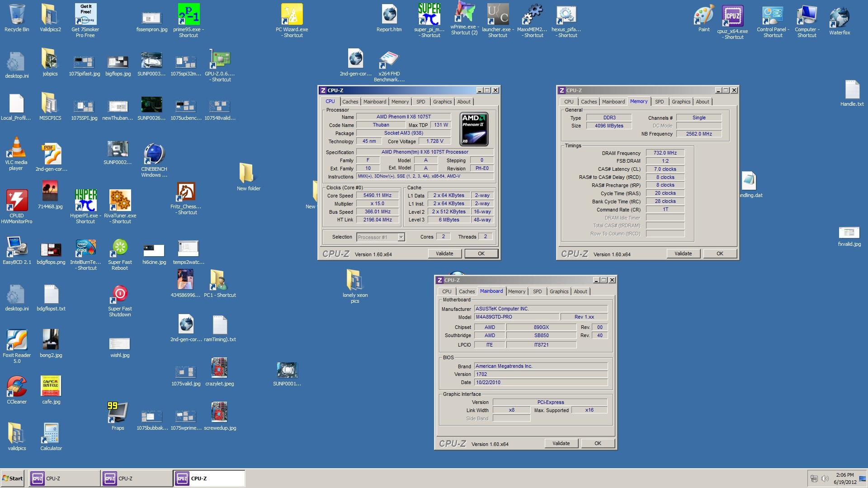Viewport: 868px width, 488px height.
Task: Open the Fritz_Chess shortcut icon
Action: click(x=186, y=199)
